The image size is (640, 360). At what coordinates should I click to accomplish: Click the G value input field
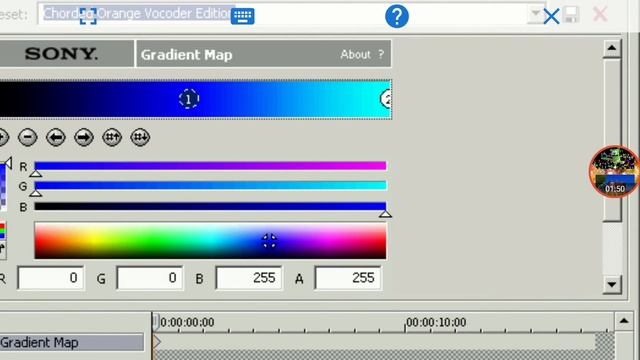(150, 278)
